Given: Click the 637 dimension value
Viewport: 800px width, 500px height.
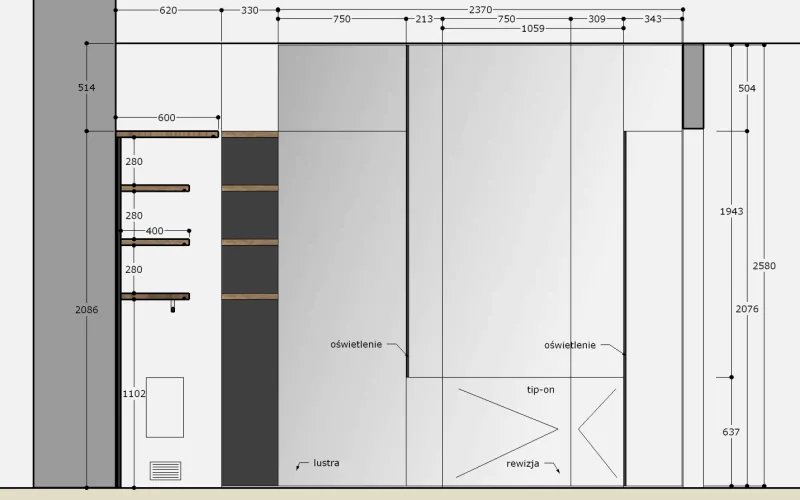Looking at the screenshot, I should click(731, 432).
